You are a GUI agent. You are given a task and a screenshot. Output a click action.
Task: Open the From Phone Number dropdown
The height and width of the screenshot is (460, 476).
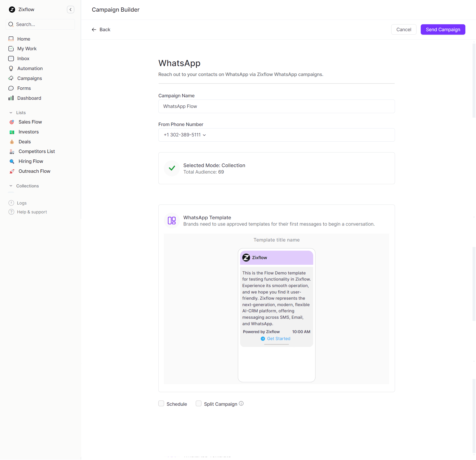point(185,135)
